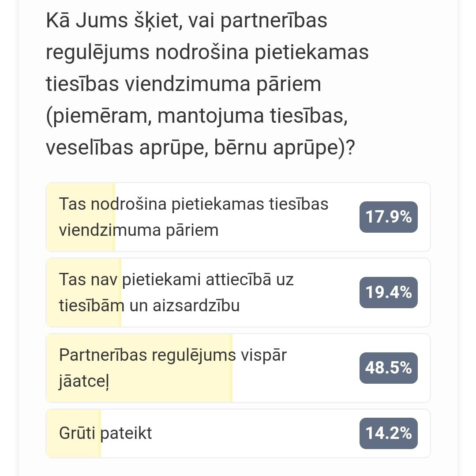Pick the "Partnerības regulējums vispār jāatceļ" answer
Image resolution: width=476 pixels, height=476 pixels.
tap(238, 368)
